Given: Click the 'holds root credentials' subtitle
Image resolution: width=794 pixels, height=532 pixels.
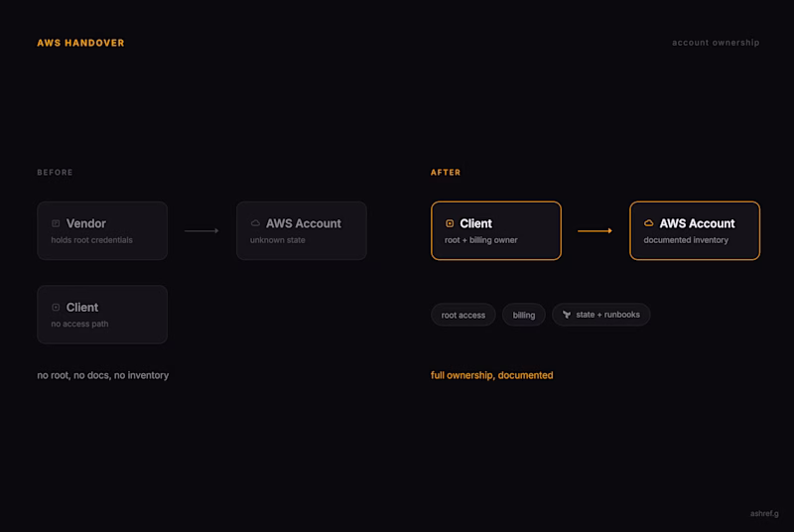Looking at the screenshot, I should (x=91, y=240).
